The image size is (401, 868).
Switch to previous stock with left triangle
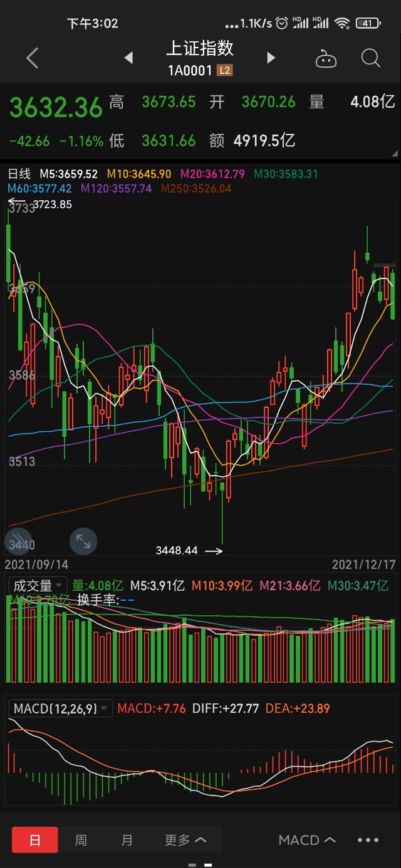[x=128, y=58]
